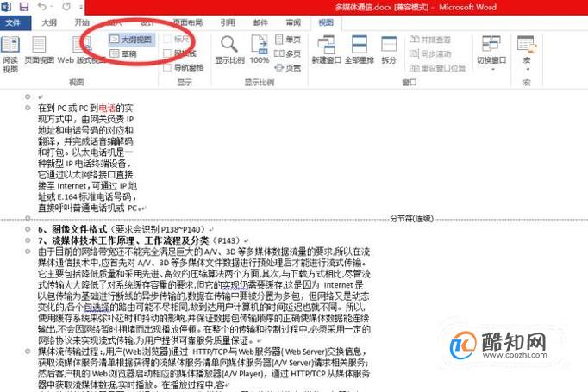Click outline bullet beside '6、图像文件格式'
Screen dimensions: 588x392
(x=28, y=229)
